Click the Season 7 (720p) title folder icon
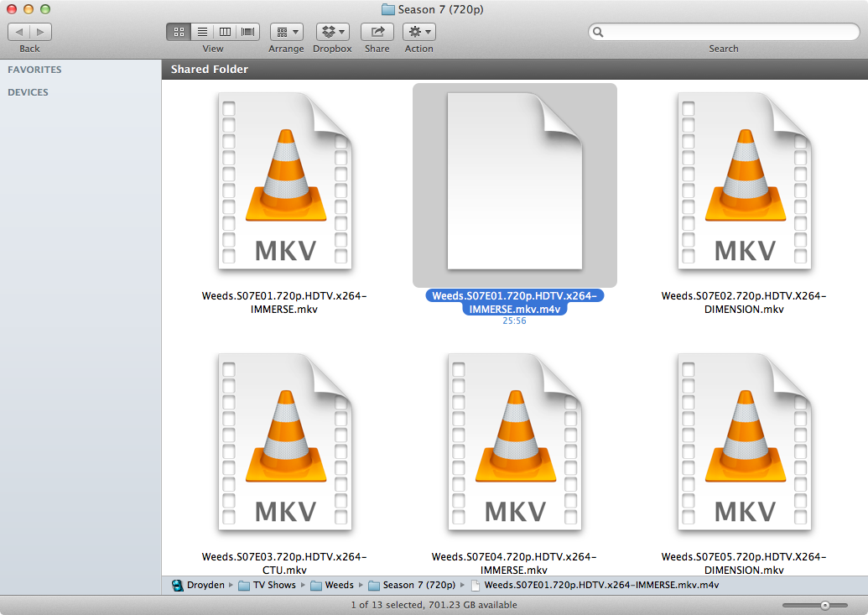 [388, 9]
